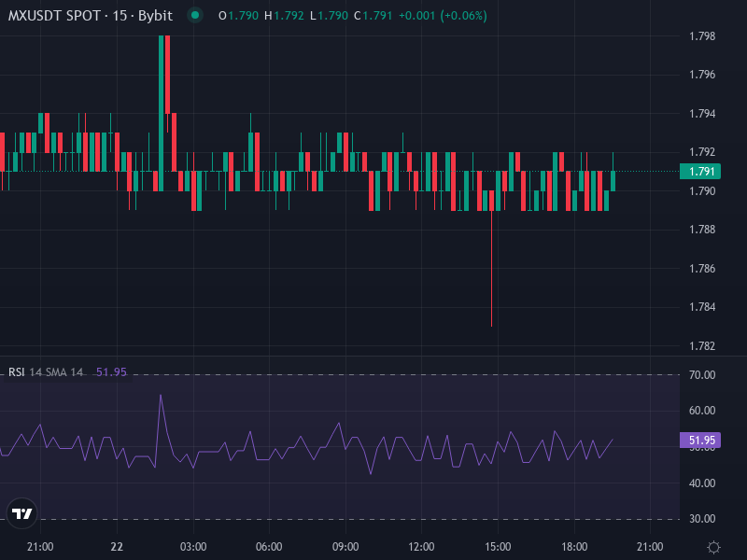The height and width of the screenshot is (560, 747).
Task: Open the RSI 14 length option
Action: [x=35, y=373]
